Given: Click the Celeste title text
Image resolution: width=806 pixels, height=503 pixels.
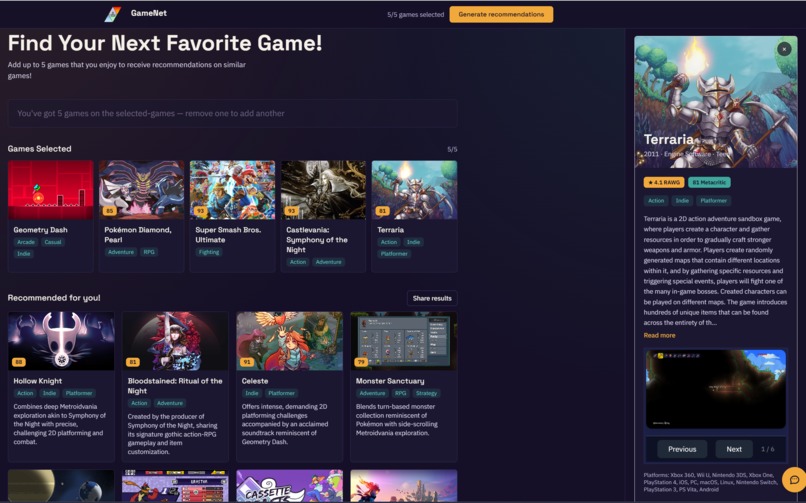Looking at the screenshot, I should pyautogui.click(x=255, y=381).
